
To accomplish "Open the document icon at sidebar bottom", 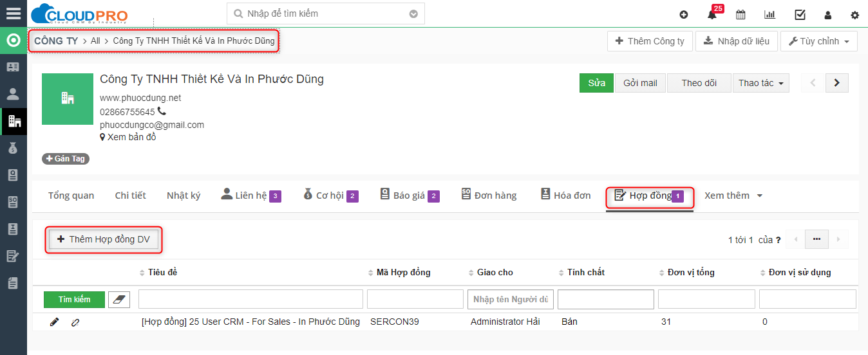I will [x=13, y=283].
